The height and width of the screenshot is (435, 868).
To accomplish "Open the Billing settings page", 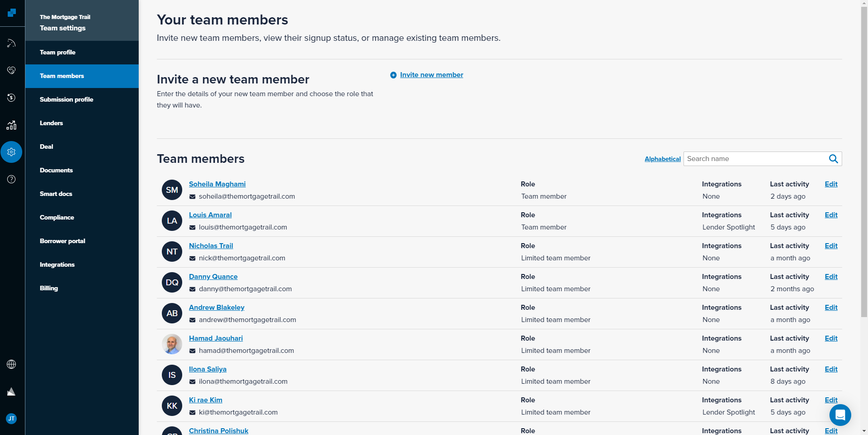I will point(49,288).
